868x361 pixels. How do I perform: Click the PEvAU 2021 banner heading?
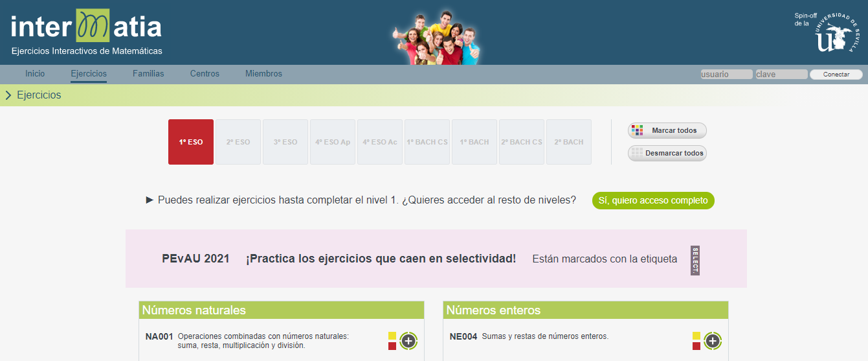click(x=195, y=259)
